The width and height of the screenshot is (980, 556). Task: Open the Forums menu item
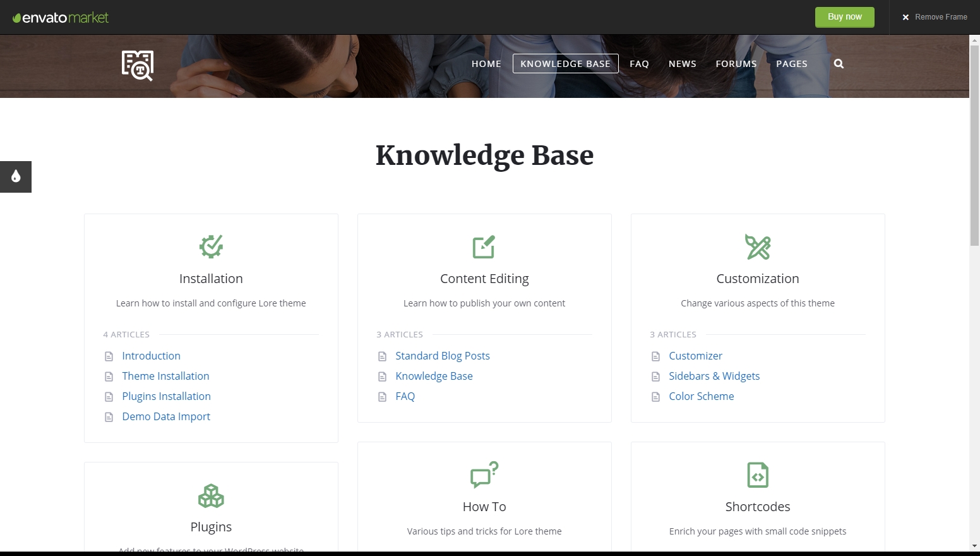click(736, 64)
